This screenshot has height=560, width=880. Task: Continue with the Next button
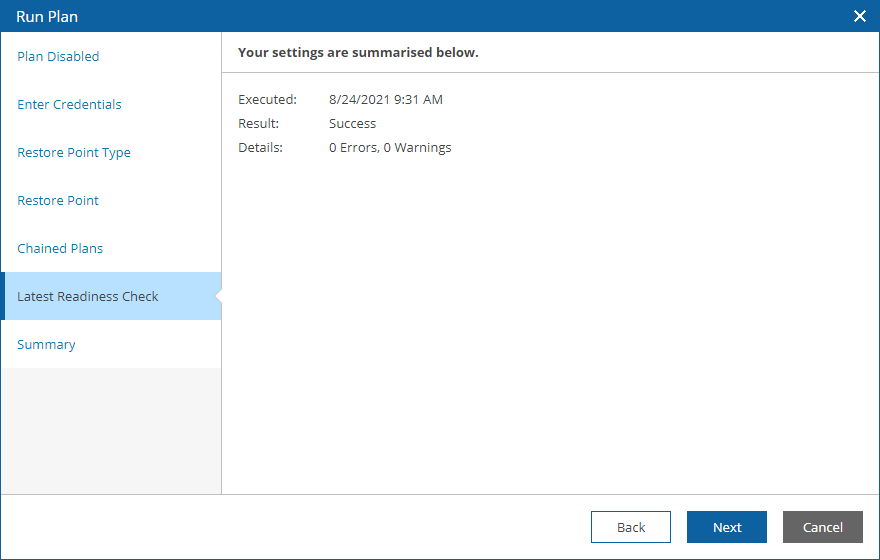point(727,527)
